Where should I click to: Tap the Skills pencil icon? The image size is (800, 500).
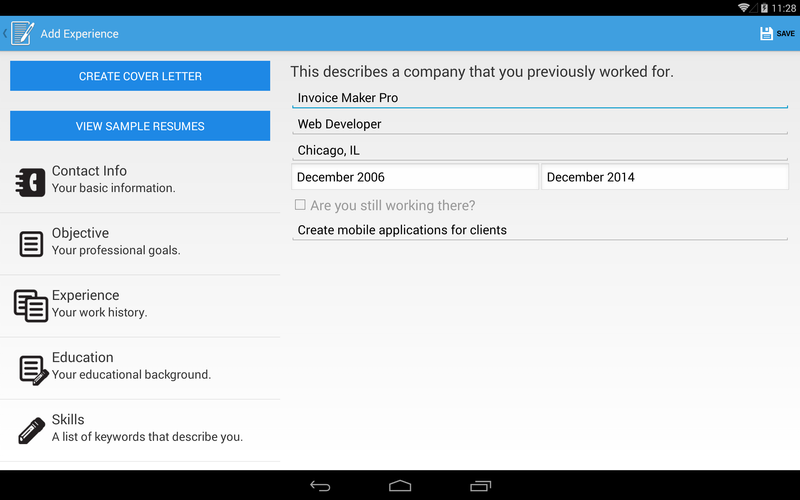pos(32,431)
